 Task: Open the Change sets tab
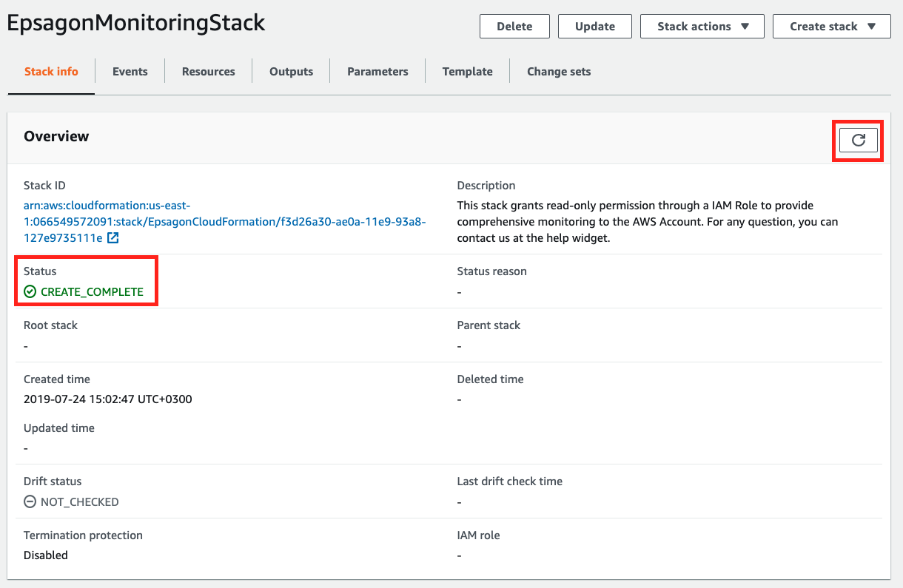(559, 72)
